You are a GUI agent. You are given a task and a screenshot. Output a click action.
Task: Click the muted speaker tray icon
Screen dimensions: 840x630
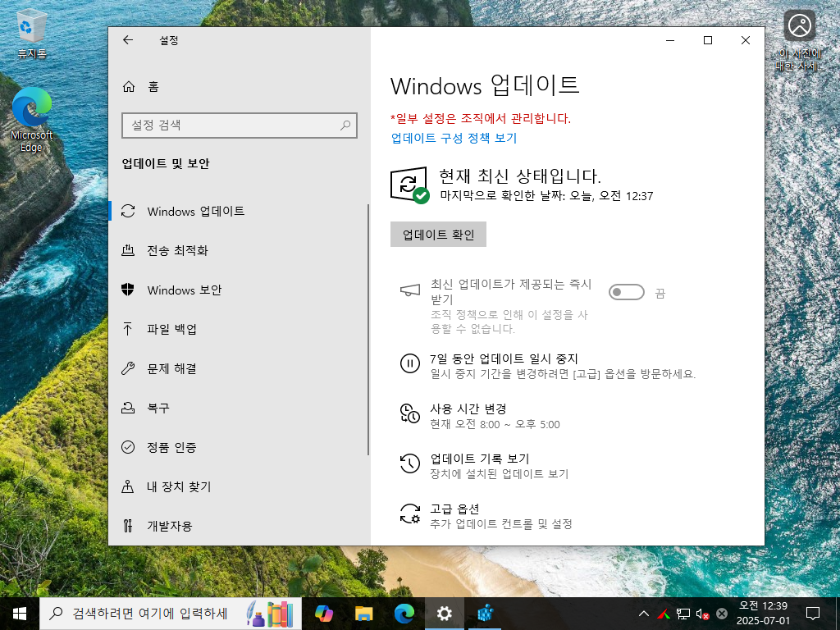click(702, 614)
